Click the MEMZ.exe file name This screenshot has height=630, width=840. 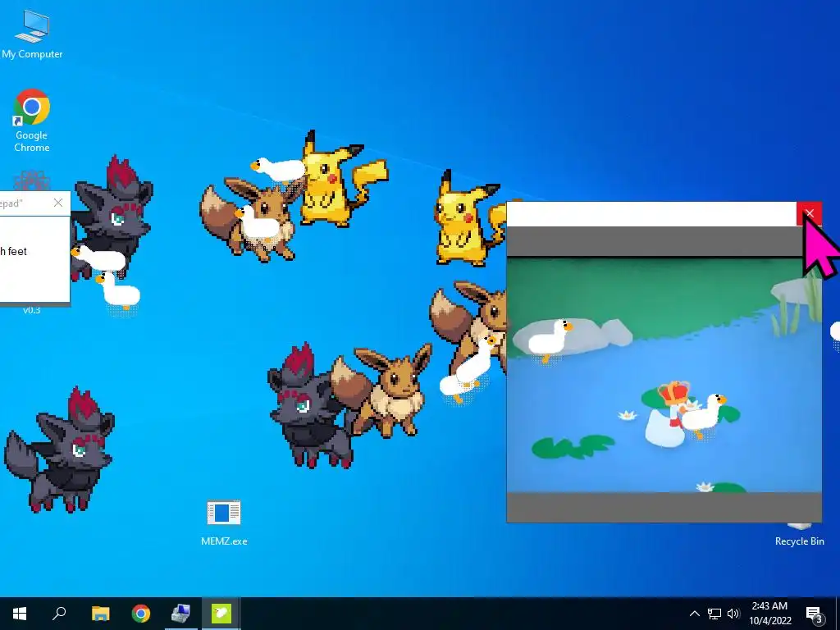[x=224, y=541]
